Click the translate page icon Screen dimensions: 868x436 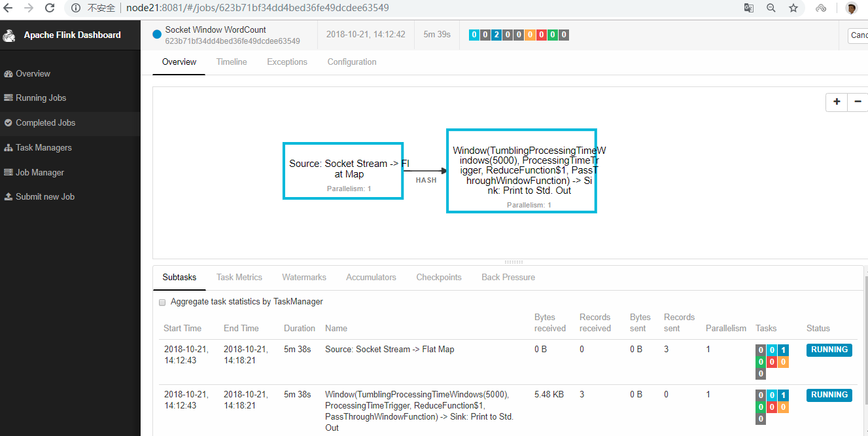[x=749, y=8]
